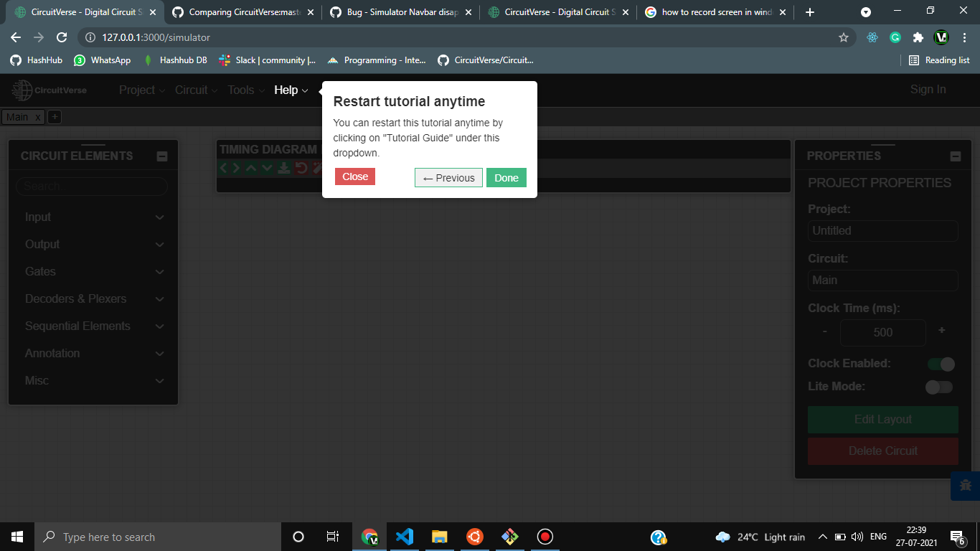Open Chrome tab search dropdown
This screenshot has width=980, height=551.
pos(866,12)
